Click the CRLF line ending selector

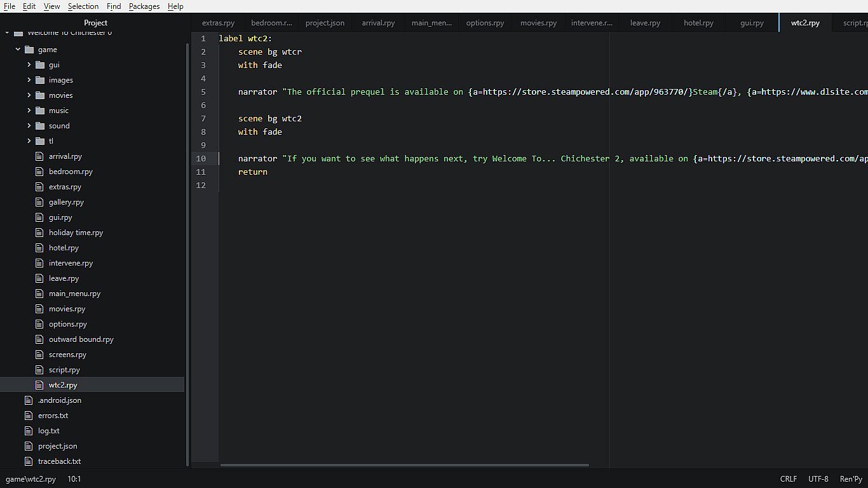pyautogui.click(x=788, y=479)
